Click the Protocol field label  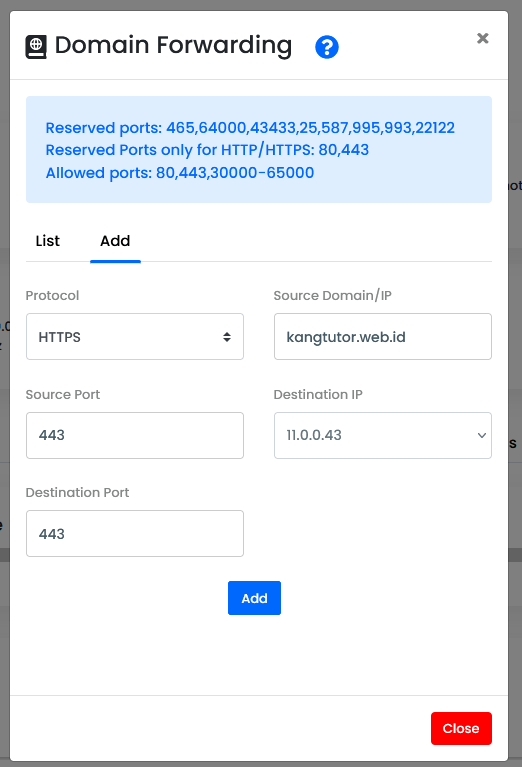point(52,295)
